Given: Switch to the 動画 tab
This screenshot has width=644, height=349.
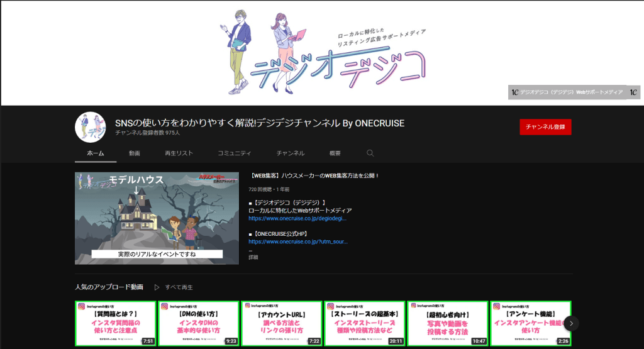Looking at the screenshot, I should point(135,153).
